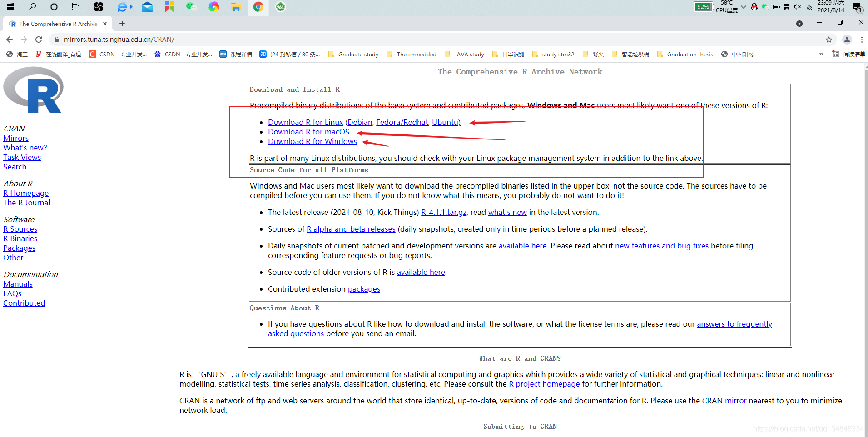Close the Comprehensive R Archive tab
This screenshot has width=868, height=437.
[x=105, y=24]
